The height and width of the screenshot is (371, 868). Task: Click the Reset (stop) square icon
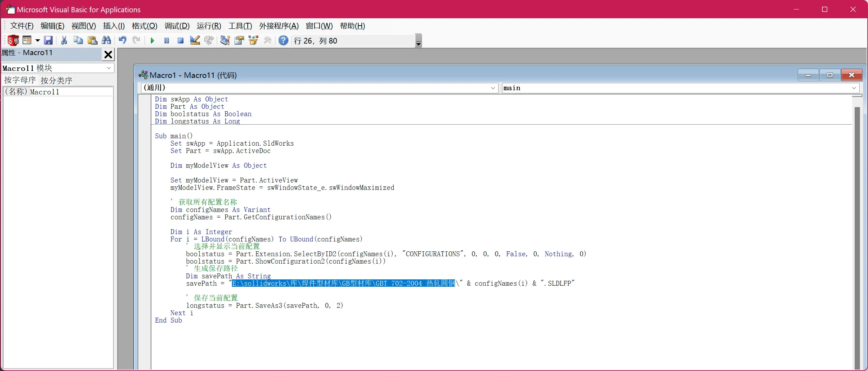[181, 41]
